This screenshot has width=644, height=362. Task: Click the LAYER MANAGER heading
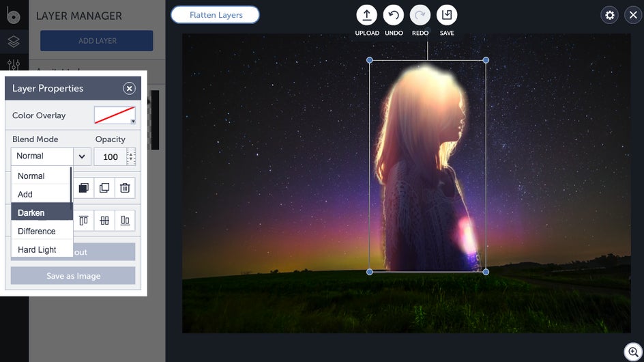pyautogui.click(x=79, y=16)
